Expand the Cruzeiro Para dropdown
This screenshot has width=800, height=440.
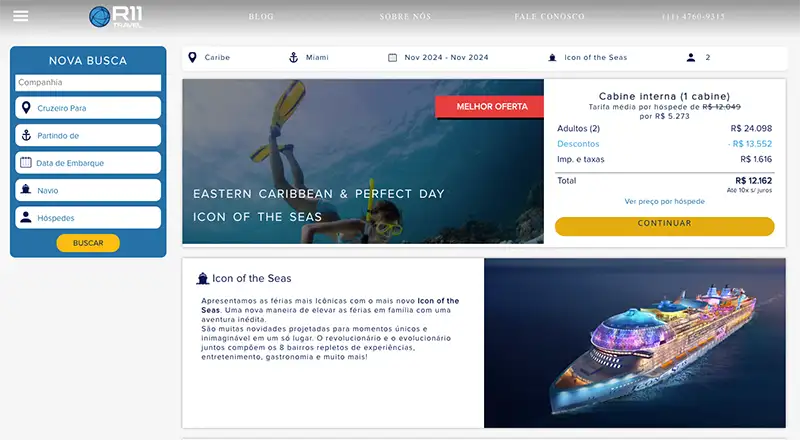coord(88,108)
